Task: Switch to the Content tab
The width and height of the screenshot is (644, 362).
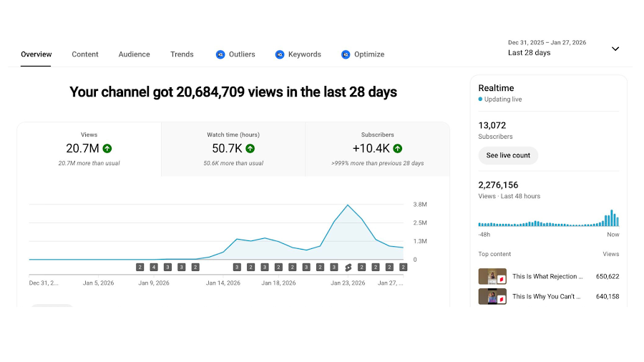Action: 85,54
